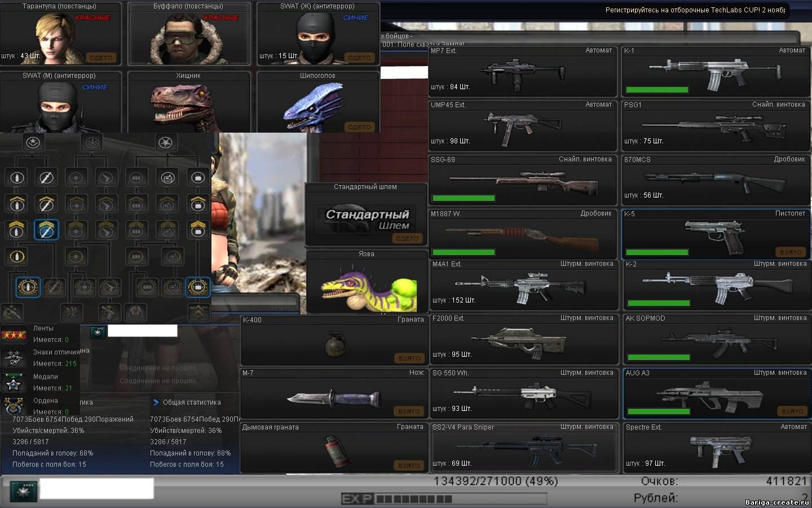
Task: Toggle ОДЕТО on Стандартный шлем helmet
Action: 407,238
